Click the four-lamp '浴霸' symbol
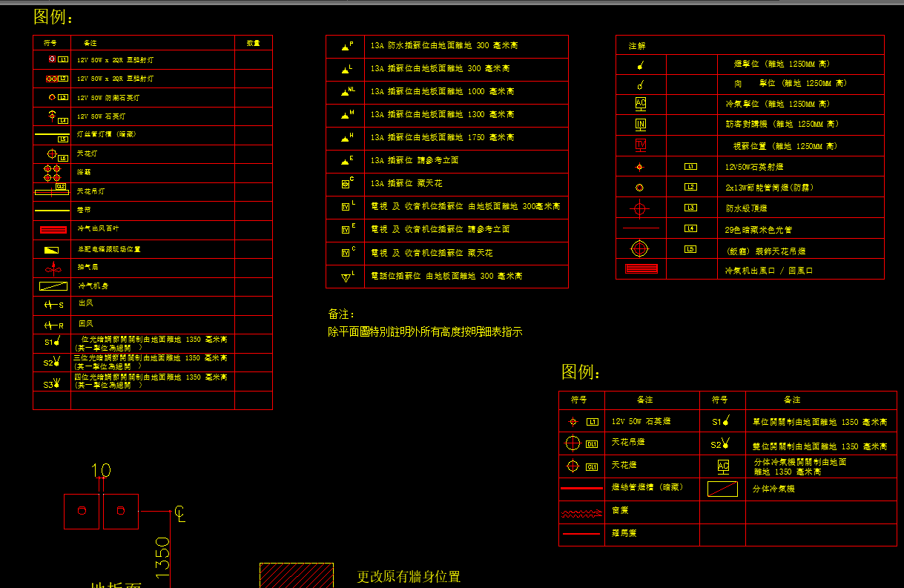The height and width of the screenshot is (588, 904). click(x=52, y=173)
